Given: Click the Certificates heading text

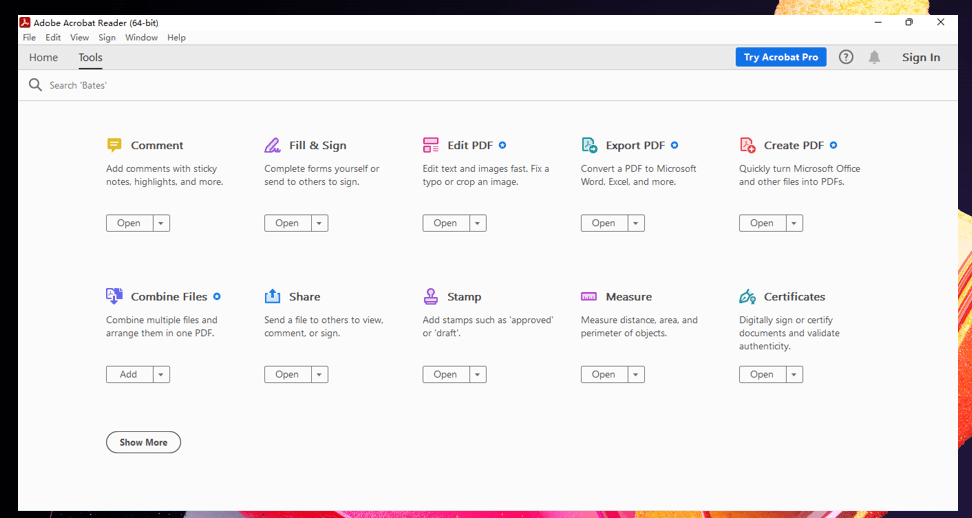Looking at the screenshot, I should pos(795,296).
